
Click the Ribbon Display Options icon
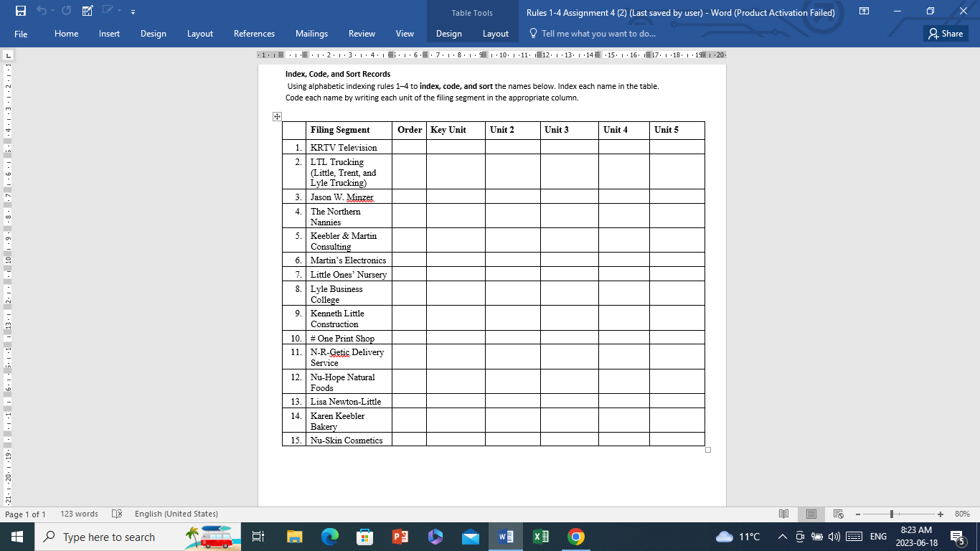tap(864, 11)
